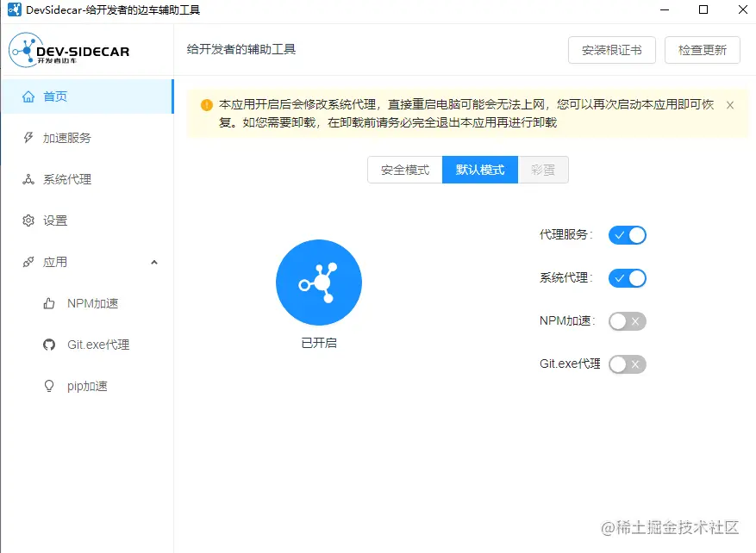Open the 设置 sidebar page

(x=87, y=221)
